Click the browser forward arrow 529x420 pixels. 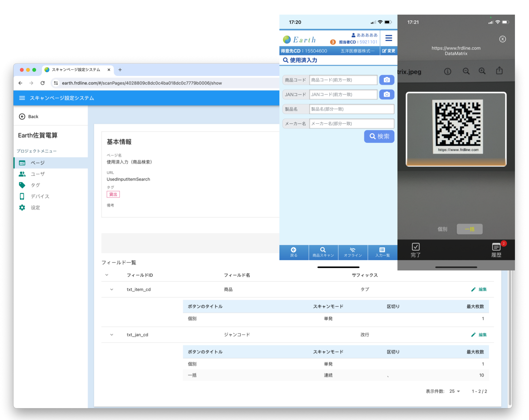pyautogui.click(x=31, y=83)
